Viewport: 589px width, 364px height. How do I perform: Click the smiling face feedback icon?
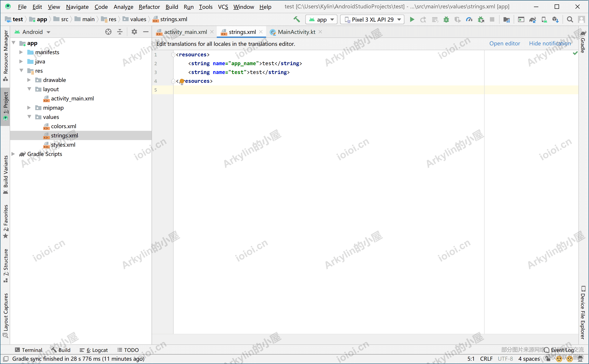click(x=559, y=359)
